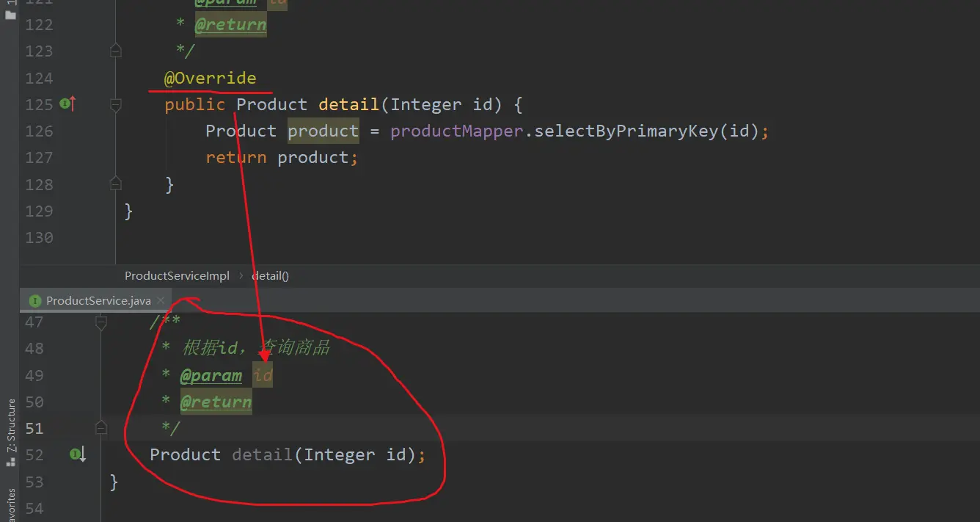Click detail() in the breadcrumb bar

coord(270,276)
